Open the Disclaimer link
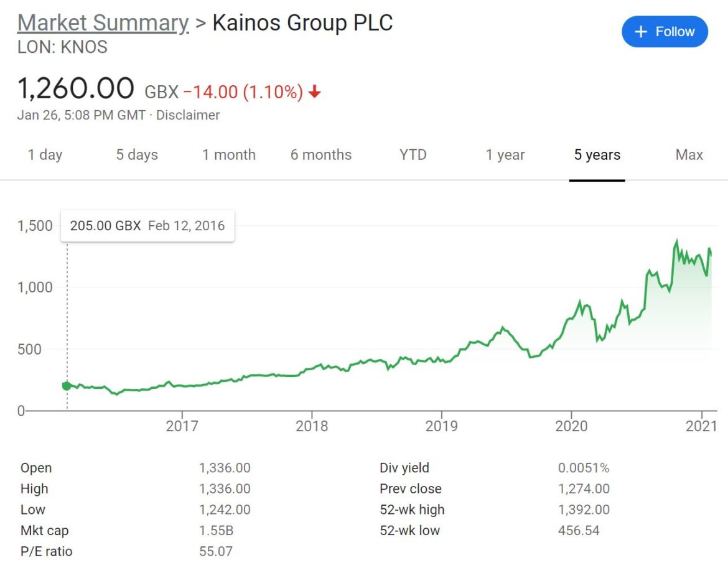This screenshot has width=728, height=578. coord(188,115)
